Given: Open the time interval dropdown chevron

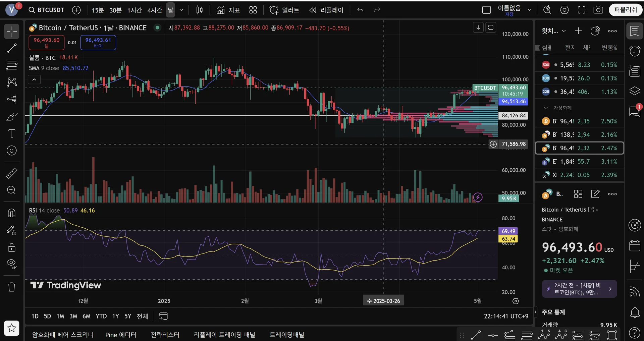Looking at the screenshot, I should 181,10.
